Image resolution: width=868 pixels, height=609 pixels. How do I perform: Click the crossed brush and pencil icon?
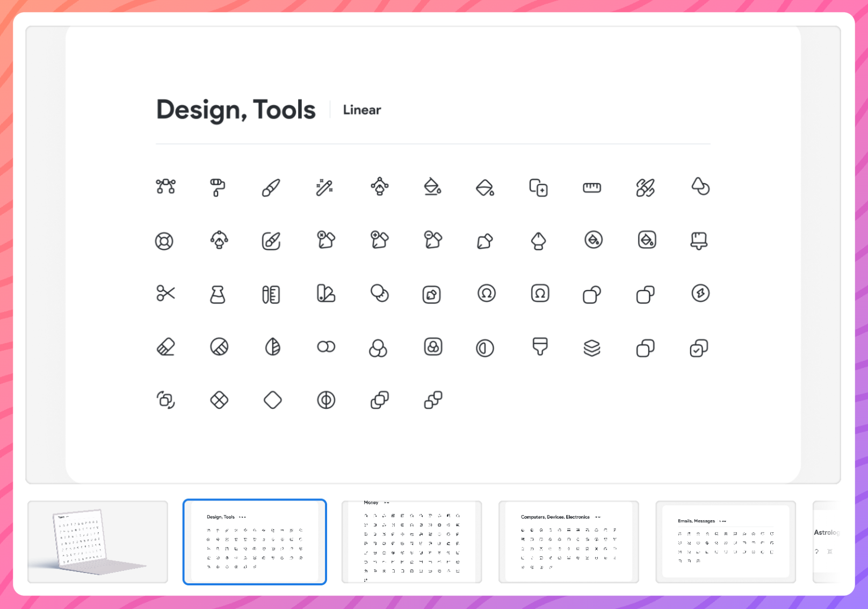(x=646, y=188)
